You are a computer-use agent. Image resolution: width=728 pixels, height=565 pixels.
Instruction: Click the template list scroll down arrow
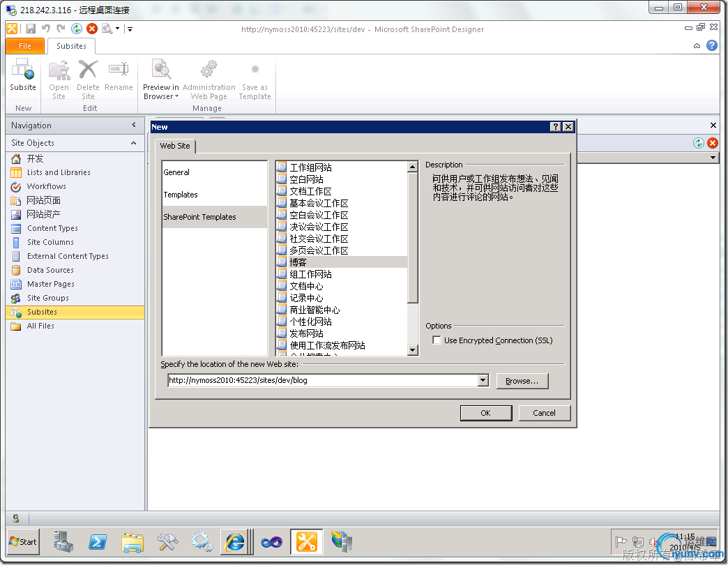click(412, 351)
